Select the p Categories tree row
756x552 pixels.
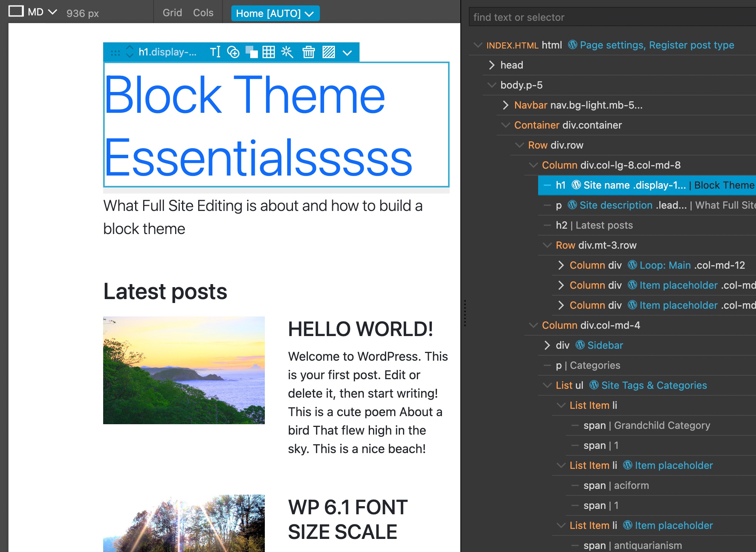(647, 365)
